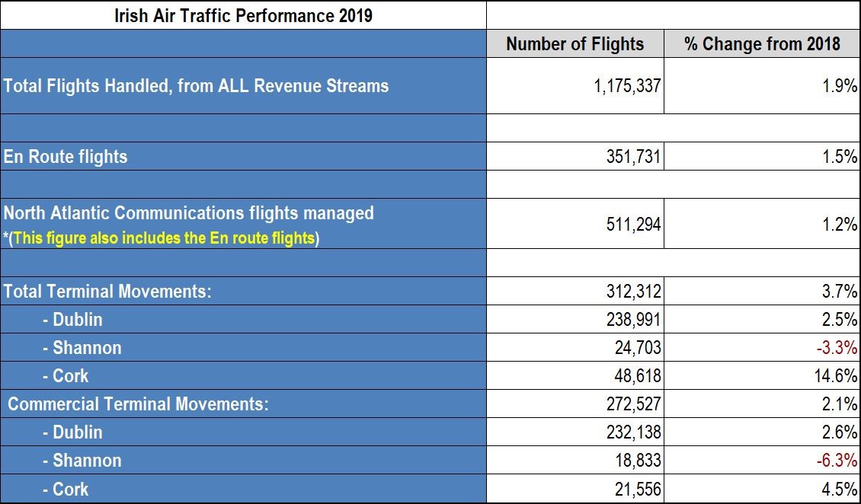
Task: Select the 4.5% change cell
Action: [762, 489]
